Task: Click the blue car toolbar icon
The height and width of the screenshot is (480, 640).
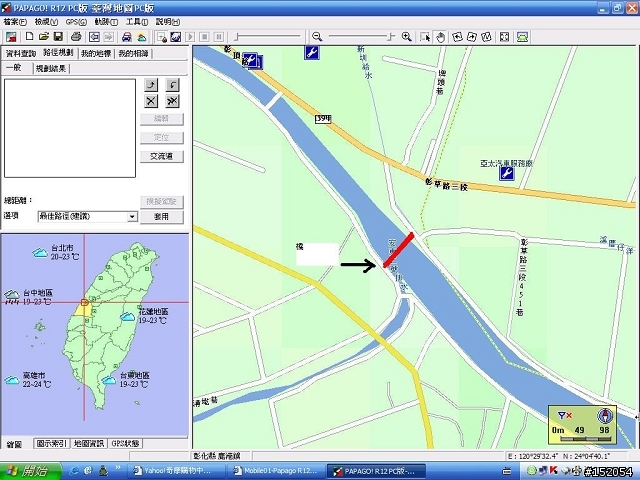Action: pyautogui.click(x=127, y=37)
